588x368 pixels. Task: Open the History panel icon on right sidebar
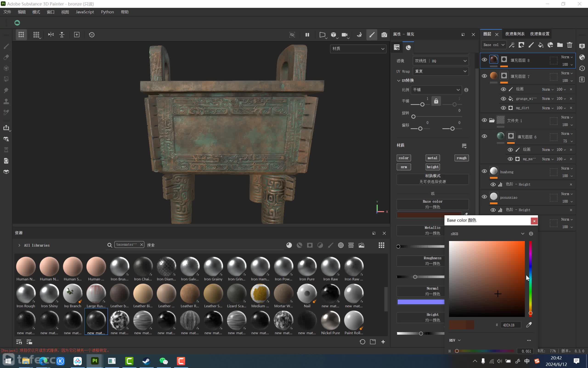pos(582,68)
